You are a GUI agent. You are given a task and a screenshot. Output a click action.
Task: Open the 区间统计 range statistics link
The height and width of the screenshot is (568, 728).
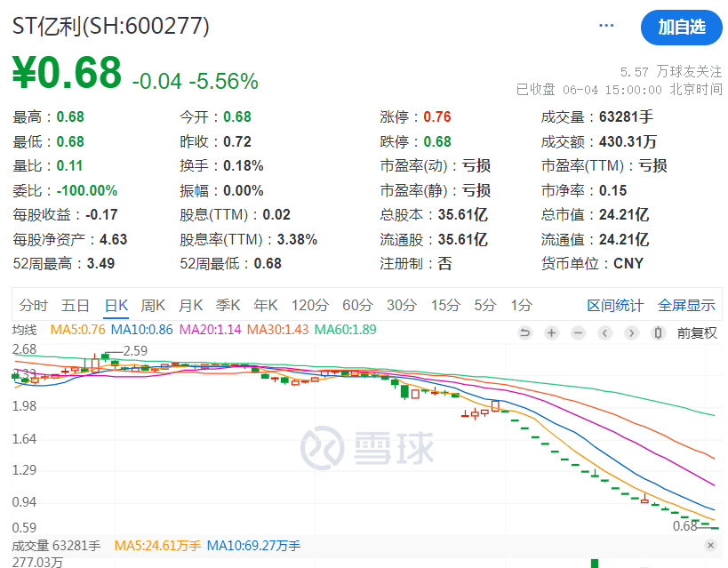[615, 306]
